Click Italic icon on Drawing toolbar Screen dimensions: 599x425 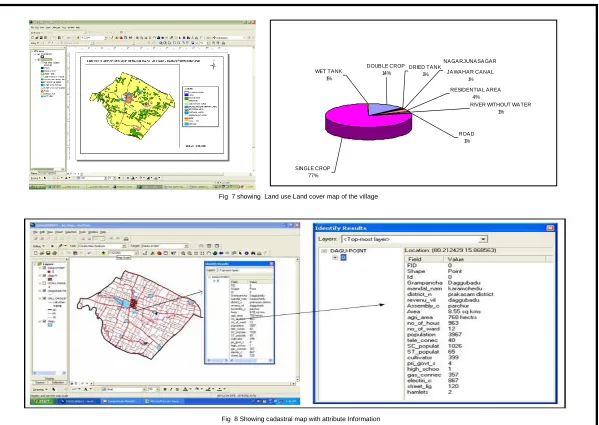tap(171, 389)
